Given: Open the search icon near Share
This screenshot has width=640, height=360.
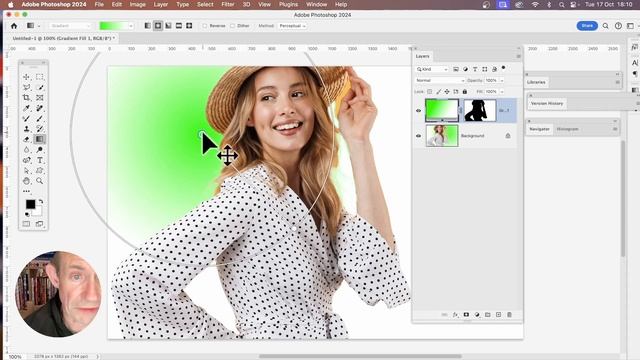Looking at the screenshot, I should pos(606,26).
